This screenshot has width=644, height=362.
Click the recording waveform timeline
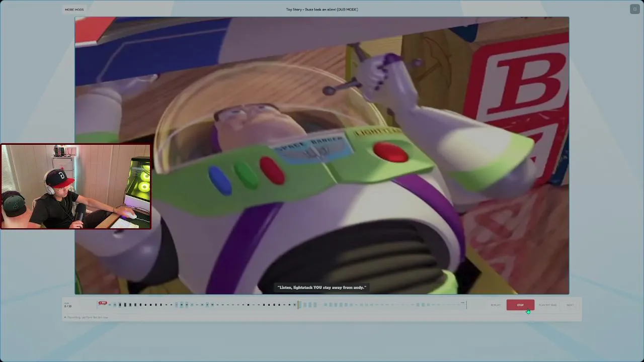tap(282, 305)
